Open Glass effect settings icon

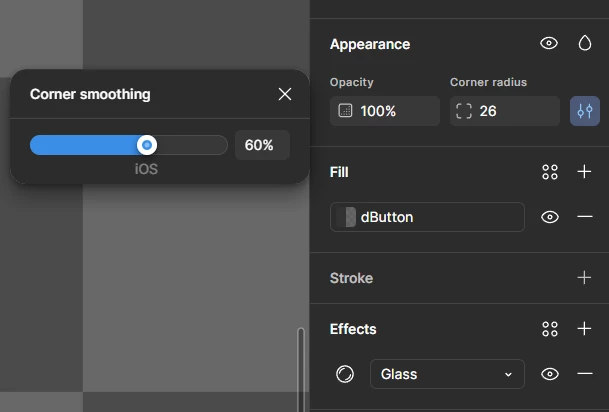(345, 374)
